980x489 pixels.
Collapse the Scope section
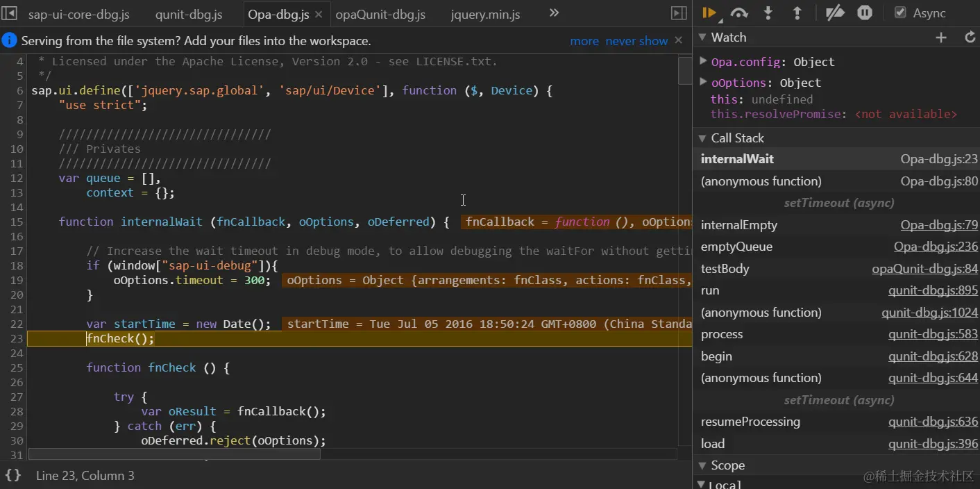click(x=702, y=465)
